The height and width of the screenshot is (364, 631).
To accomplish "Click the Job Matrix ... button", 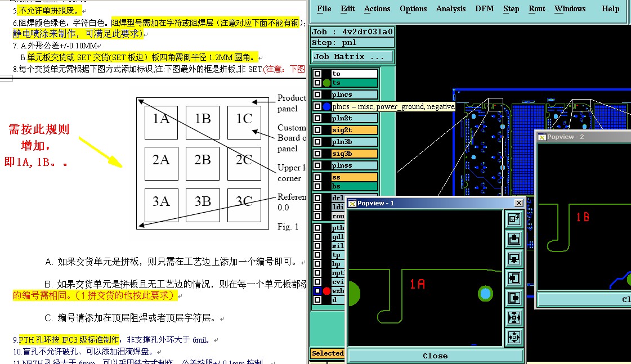I will pyautogui.click(x=352, y=57).
